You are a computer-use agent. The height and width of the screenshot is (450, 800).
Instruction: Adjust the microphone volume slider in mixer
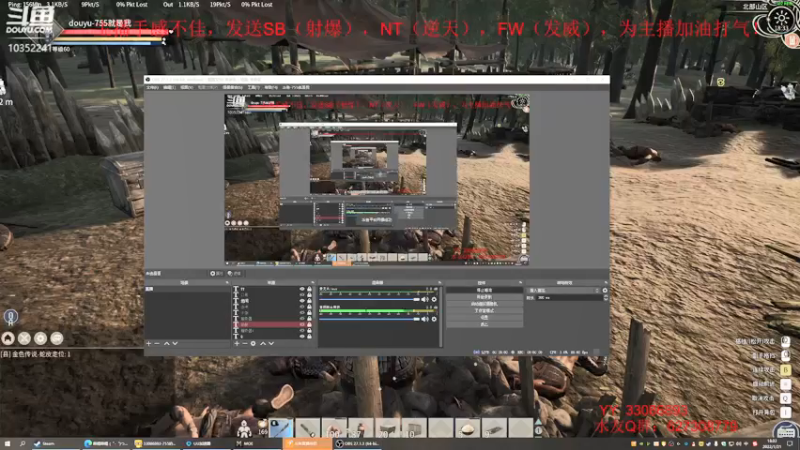(x=369, y=299)
